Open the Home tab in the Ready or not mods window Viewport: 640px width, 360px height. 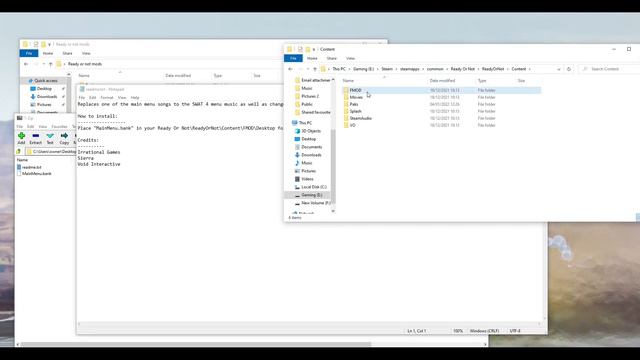[48, 53]
